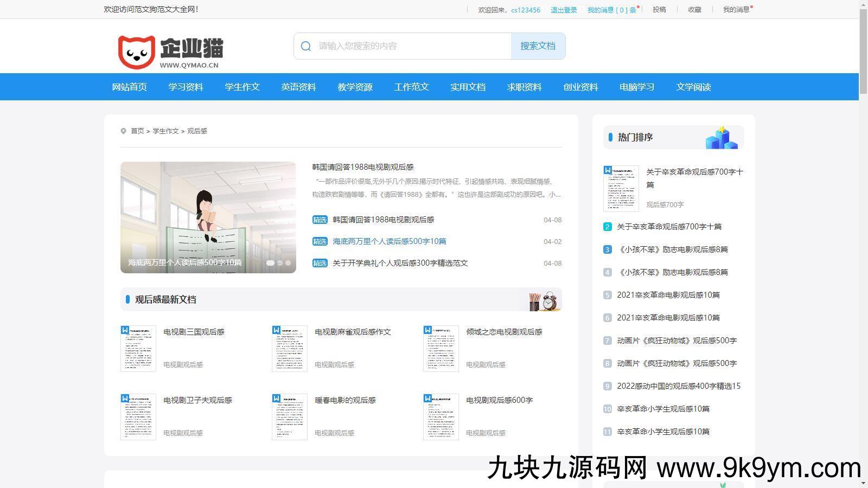
Task: Click the 搜索文档 button
Action: click(x=538, y=46)
